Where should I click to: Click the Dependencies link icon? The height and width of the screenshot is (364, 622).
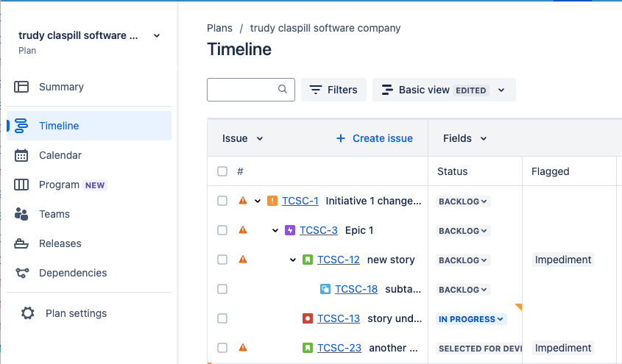[x=22, y=273]
